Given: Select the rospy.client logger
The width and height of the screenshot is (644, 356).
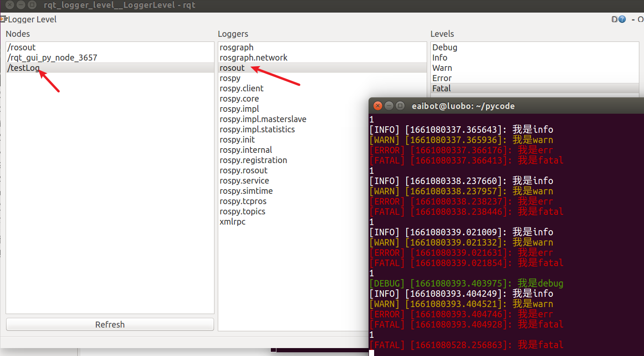Looking at the screenshot, I should [322, 89].
